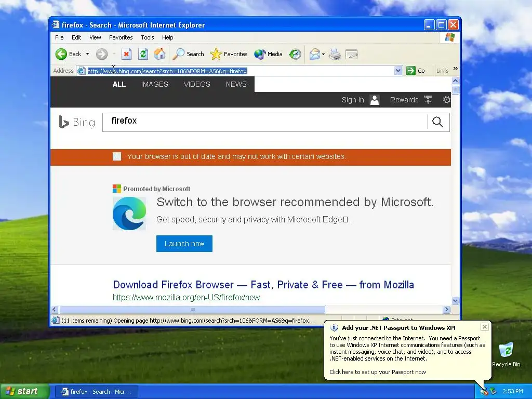Click the Passport system tray icon
This screenshot has width=532, height=399.
[484, 392]
